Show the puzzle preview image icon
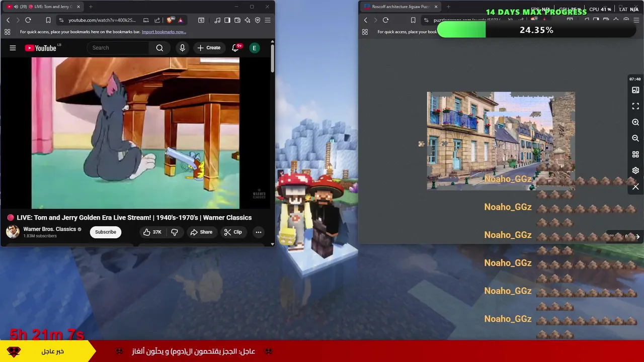The image size is (644, 362). 635,90
